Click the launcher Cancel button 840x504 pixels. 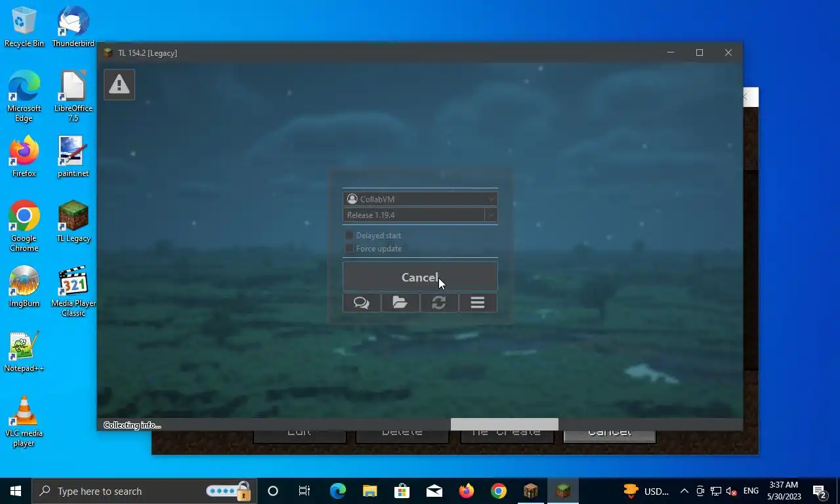(x=420, y=277)
